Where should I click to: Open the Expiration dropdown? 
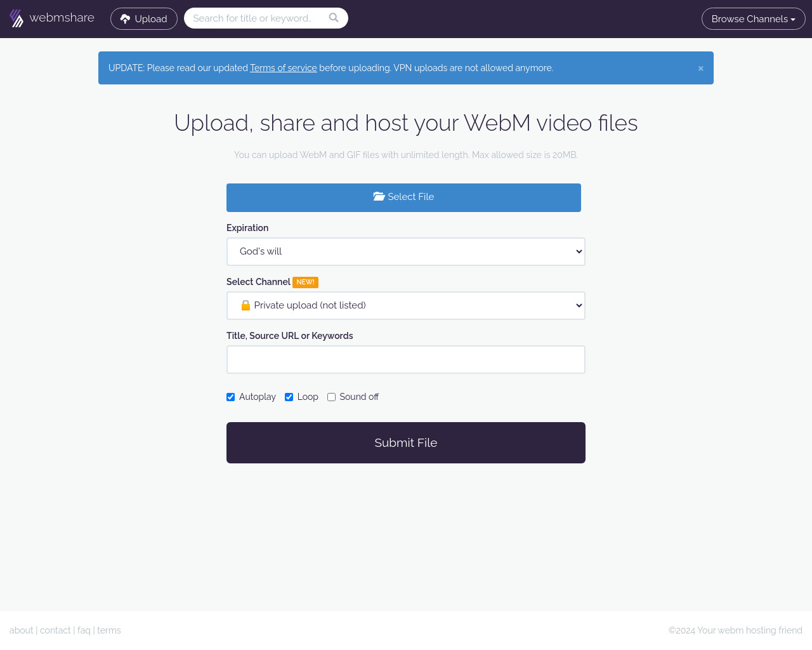pyautogui.click(x=406, y=252)
